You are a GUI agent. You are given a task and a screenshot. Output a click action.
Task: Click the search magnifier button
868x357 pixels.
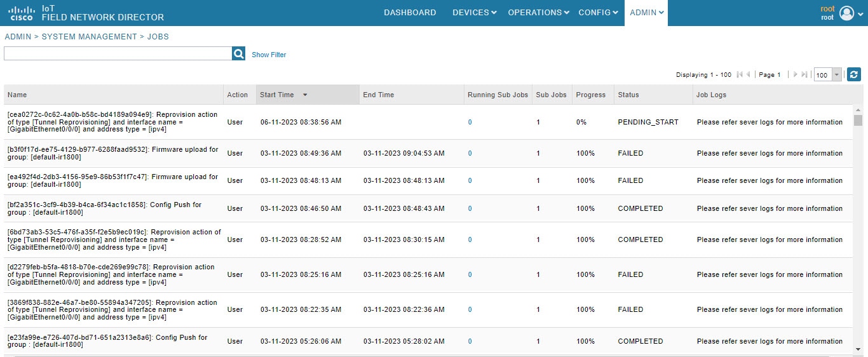238,54
